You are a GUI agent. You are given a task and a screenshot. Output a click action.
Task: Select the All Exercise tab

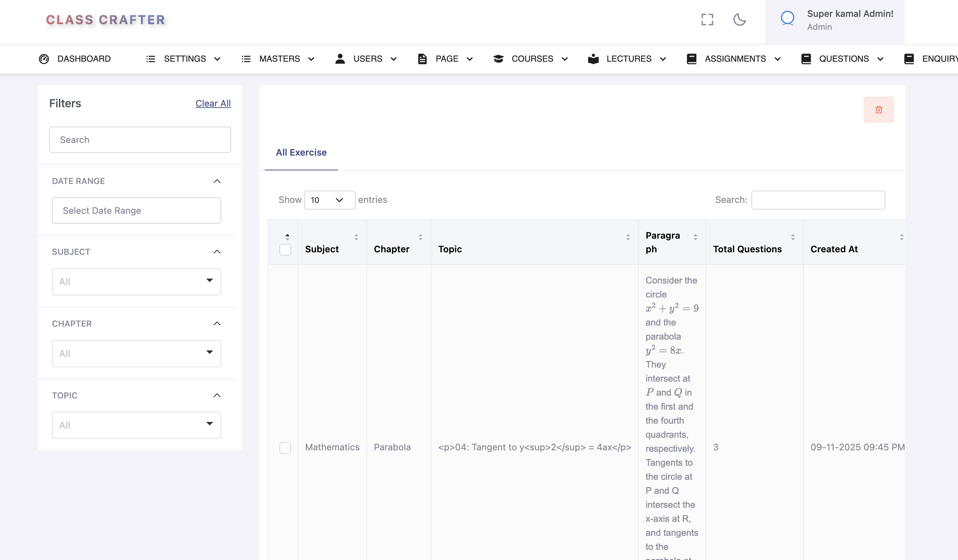[x=301, y=152]
